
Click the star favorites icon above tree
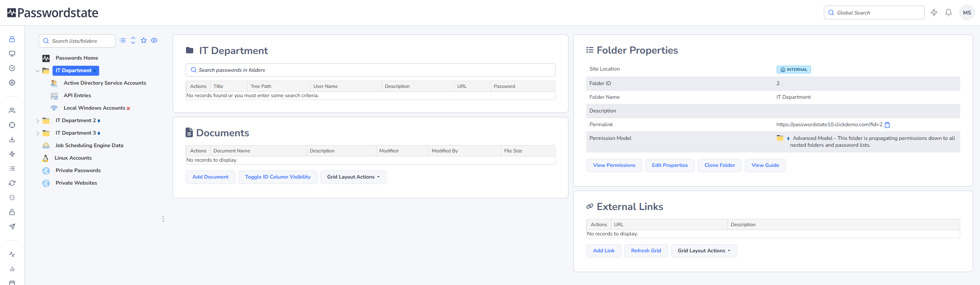[x=144, y=40]
